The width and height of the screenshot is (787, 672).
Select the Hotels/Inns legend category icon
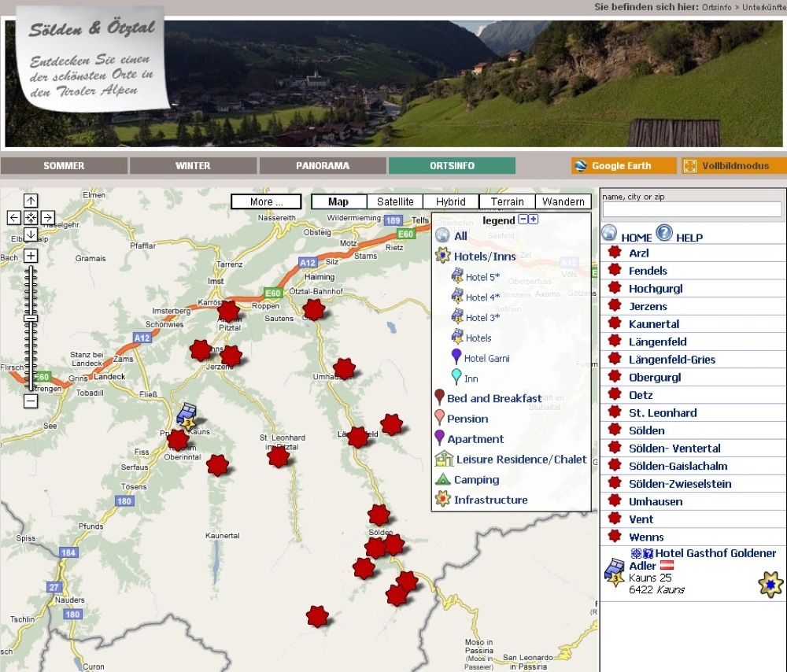point(442,256)
